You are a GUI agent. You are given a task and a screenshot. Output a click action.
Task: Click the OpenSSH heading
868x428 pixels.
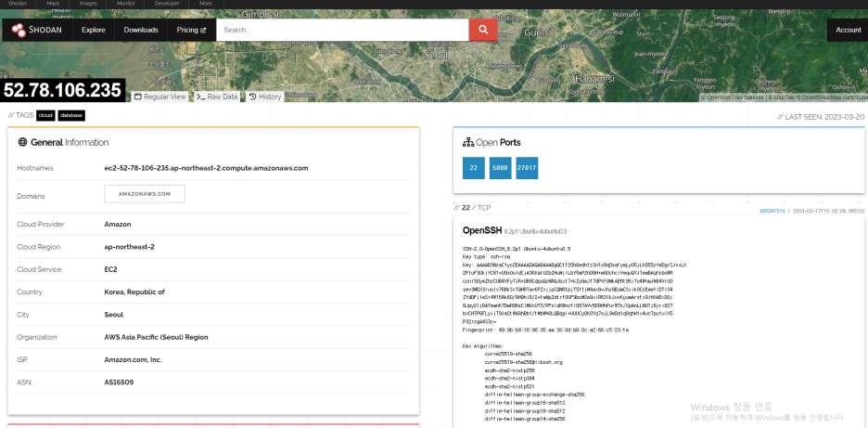[481, 230]
